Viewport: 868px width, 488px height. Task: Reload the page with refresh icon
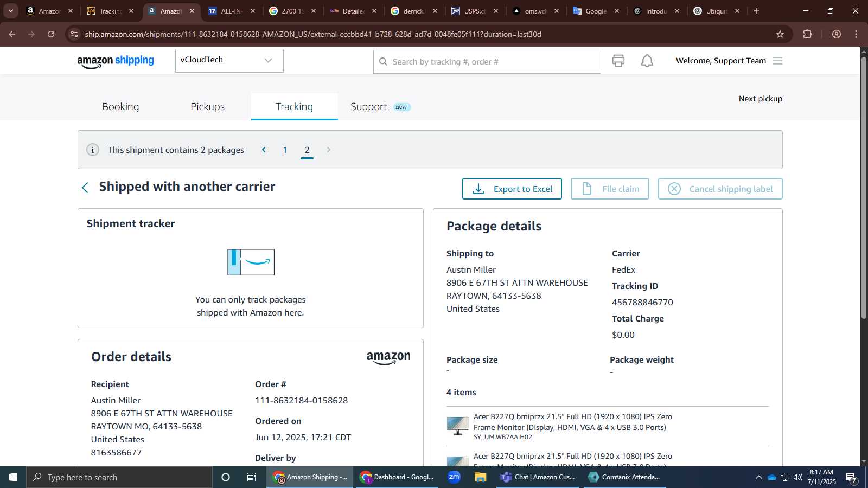tap(51, 34)
